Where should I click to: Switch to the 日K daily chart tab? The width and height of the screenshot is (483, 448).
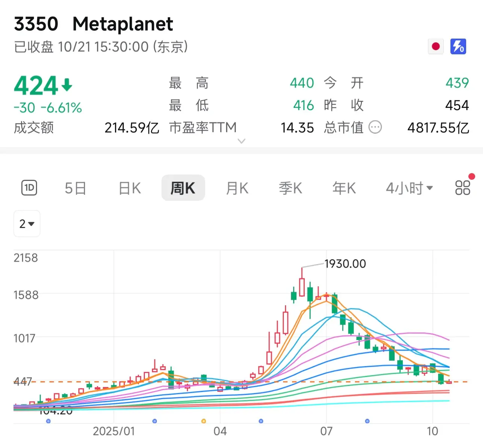[x=130, y=188]
